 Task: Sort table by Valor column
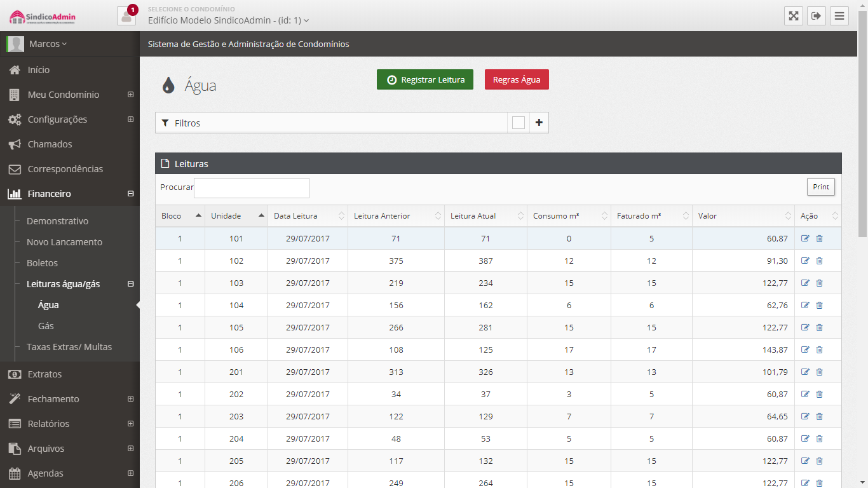743,216
